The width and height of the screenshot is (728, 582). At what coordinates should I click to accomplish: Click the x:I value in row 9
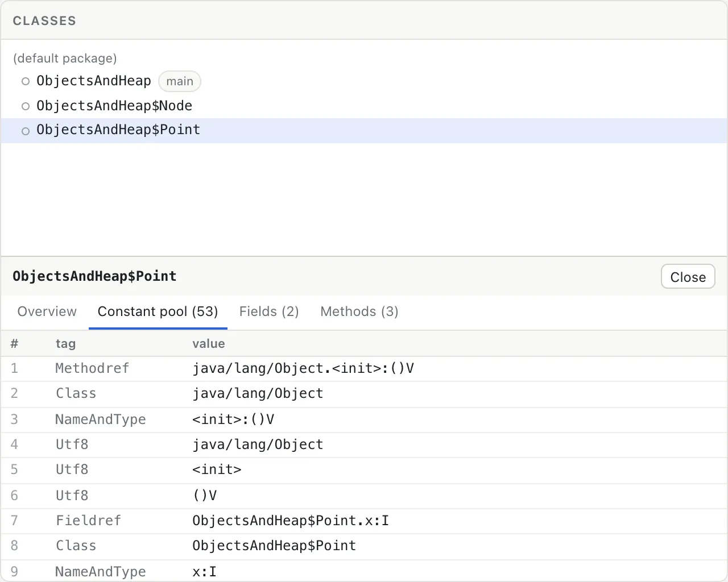pyautogui.click(x=204, y=572)
